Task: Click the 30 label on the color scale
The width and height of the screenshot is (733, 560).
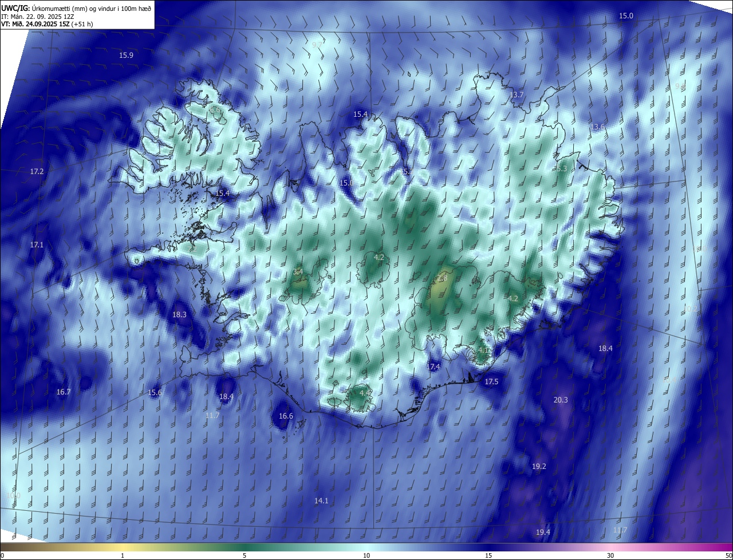Action: click(610, 555)
